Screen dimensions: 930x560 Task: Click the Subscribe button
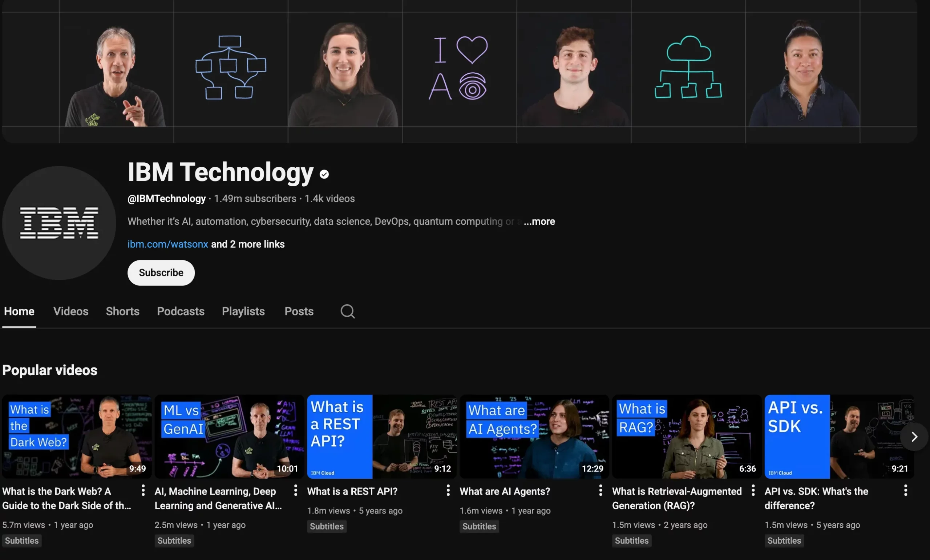click(161, 272)
